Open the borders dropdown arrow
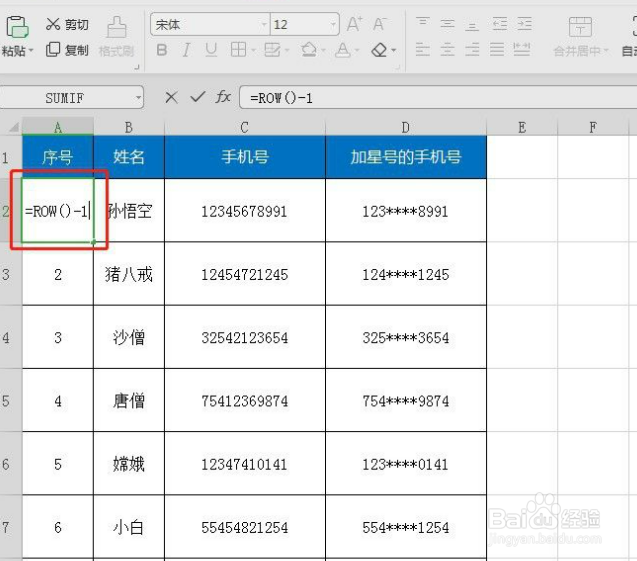 [x=253, y=50]
